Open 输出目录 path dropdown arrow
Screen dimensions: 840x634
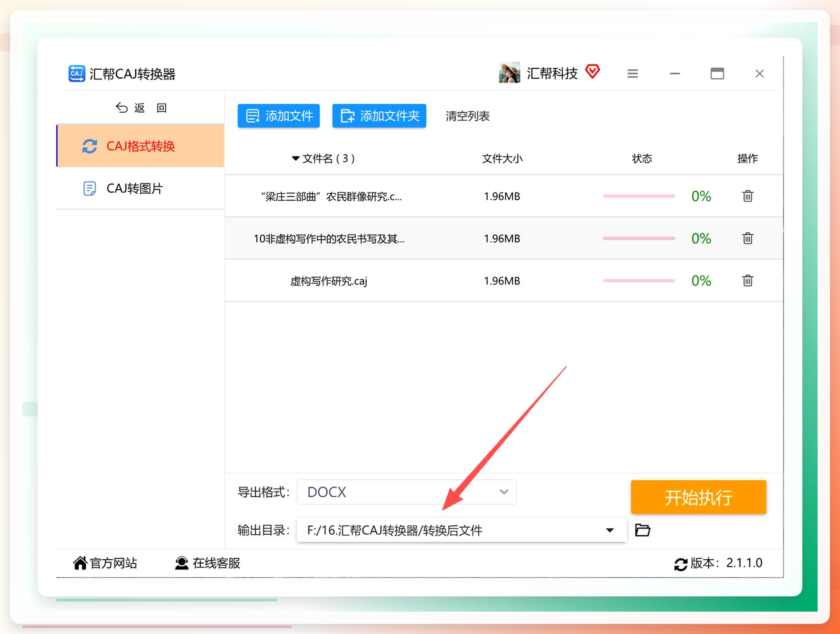click(x=610, y=530)
